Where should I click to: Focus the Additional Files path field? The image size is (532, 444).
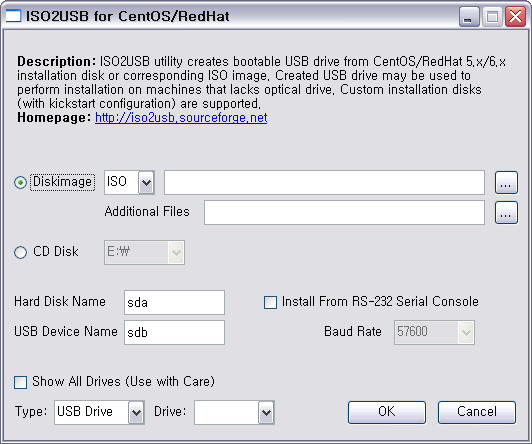pos(344,212)
